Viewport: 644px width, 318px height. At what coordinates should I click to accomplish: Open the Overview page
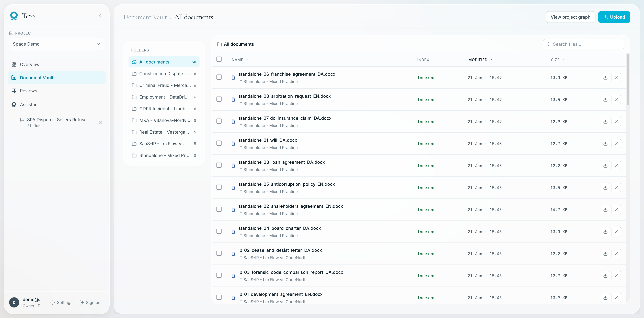point(57,65)
